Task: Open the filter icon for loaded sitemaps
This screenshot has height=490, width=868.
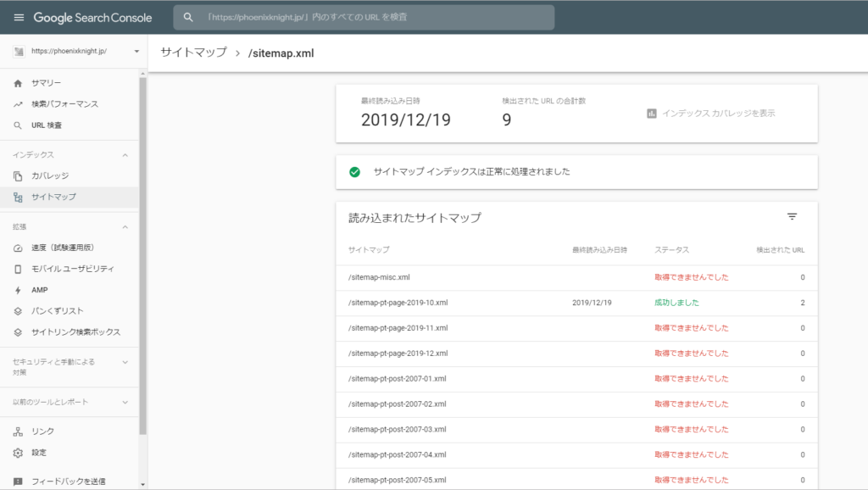Action: click(792, 217)
